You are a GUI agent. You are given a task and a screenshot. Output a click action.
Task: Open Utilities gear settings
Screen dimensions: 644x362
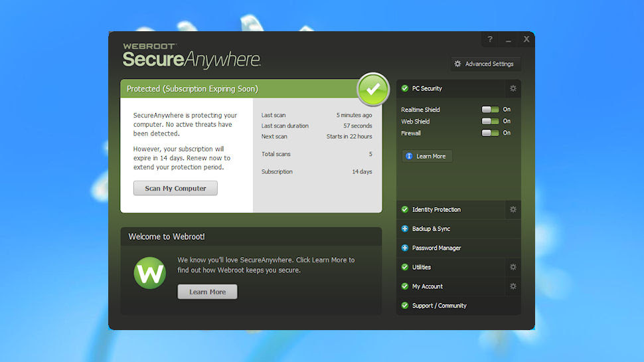(513, 267)
